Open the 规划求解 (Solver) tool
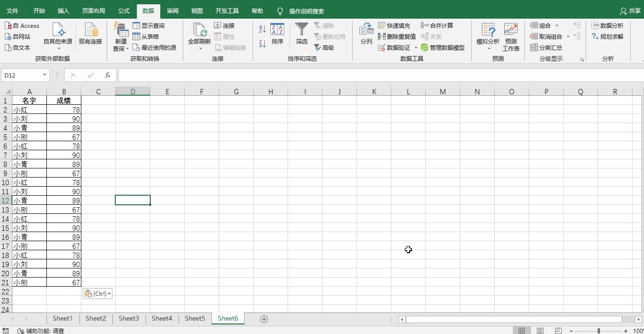The image size is (644, 334). (x=608, y=36)
